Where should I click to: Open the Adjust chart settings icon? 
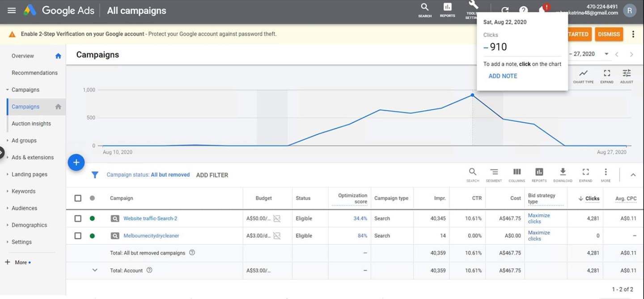(x=627, y=76)
